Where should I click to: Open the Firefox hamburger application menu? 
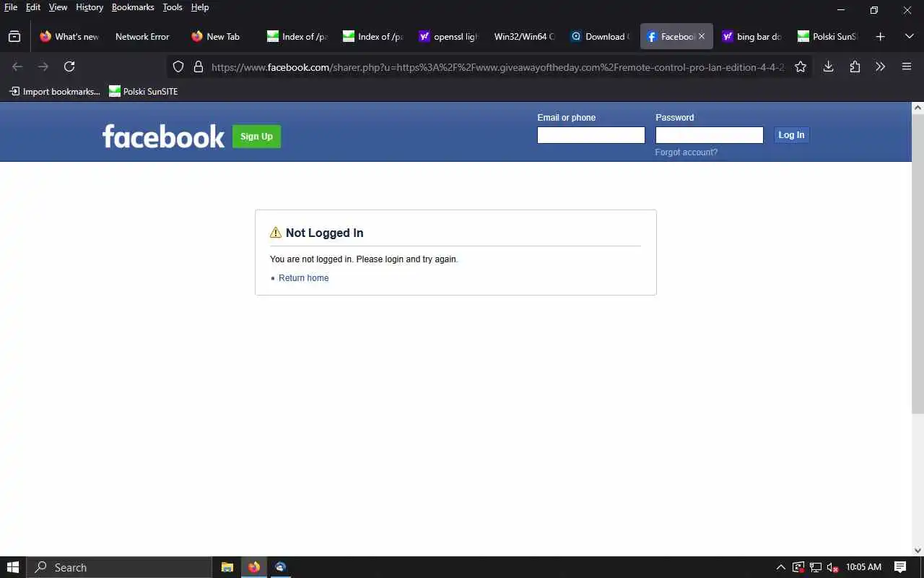(907, 66)
